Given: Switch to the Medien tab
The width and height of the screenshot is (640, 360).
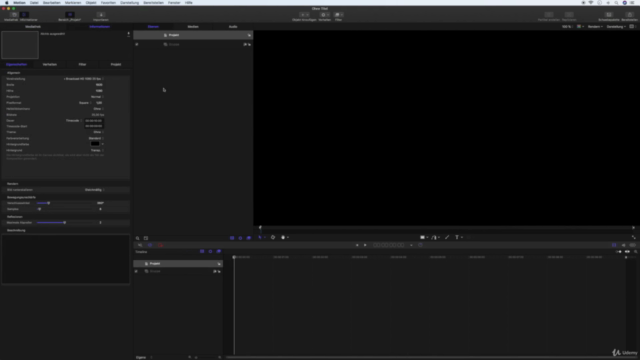Looking at the screenshot, I should 193,27.
